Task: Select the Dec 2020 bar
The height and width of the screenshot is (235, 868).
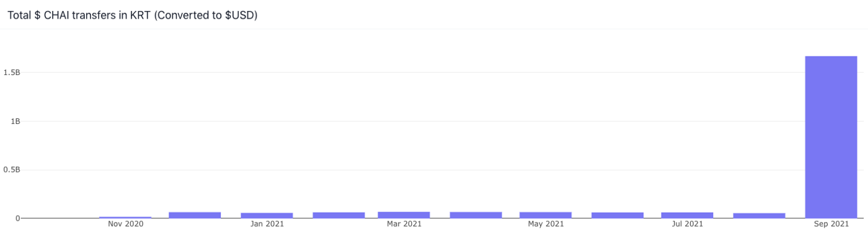Action: 195,215
